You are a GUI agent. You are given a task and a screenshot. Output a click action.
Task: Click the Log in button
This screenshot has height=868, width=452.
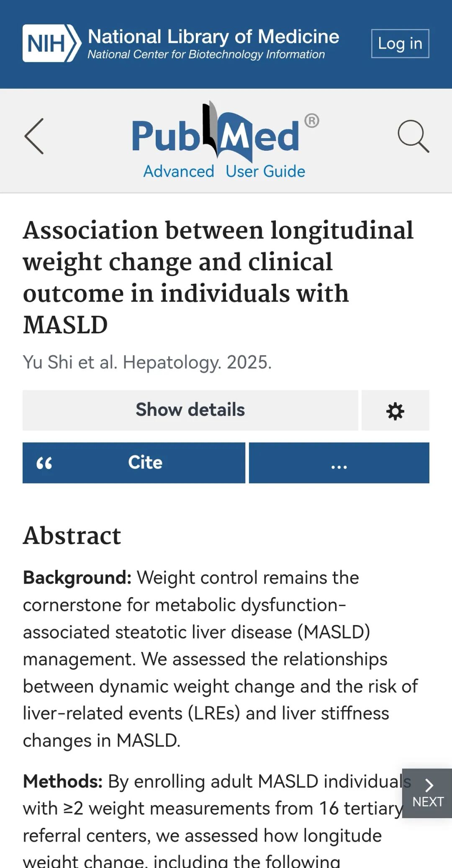[x=400, y=44]
